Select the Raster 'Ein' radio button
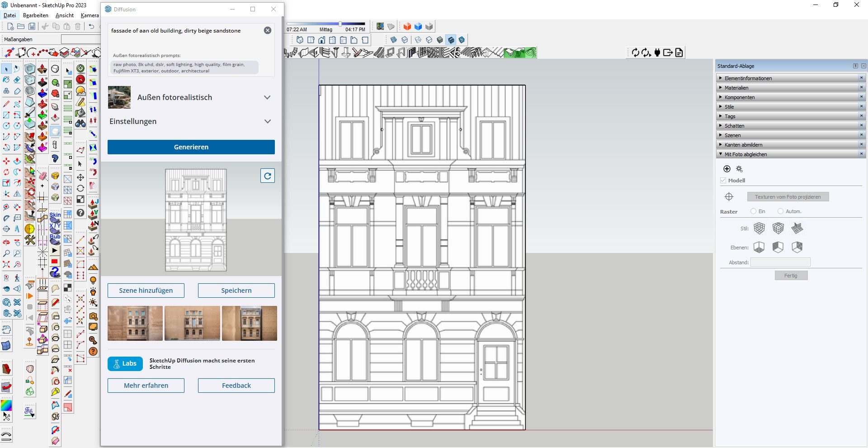 tap(753, 211)
